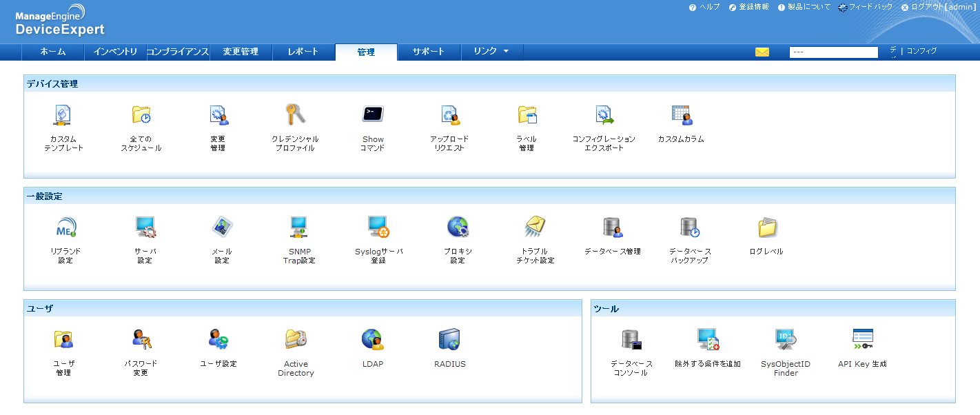980x415 pixels.
Task: Open the SNMP Trap設定 icon
Action: tap(298, 227)
